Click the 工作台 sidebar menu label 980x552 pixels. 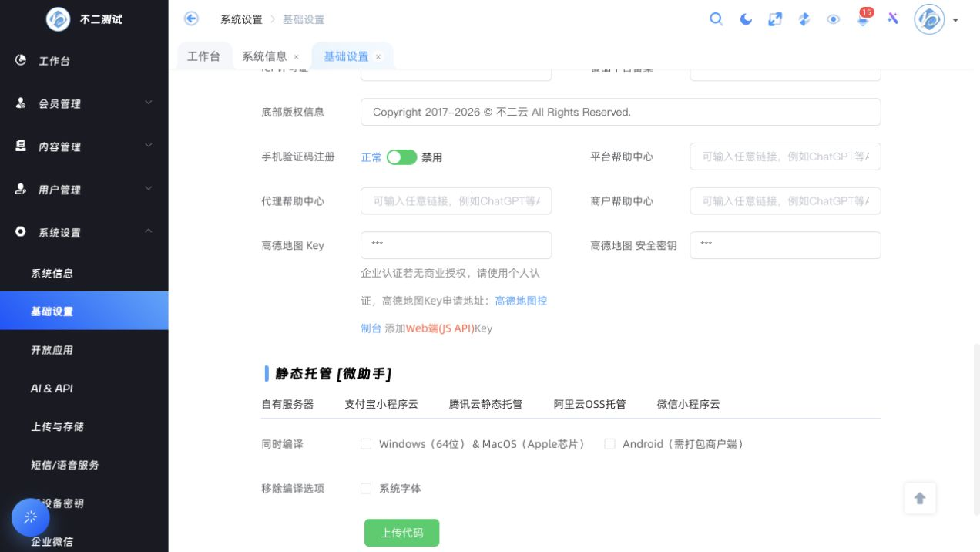[x=54, y=61]
